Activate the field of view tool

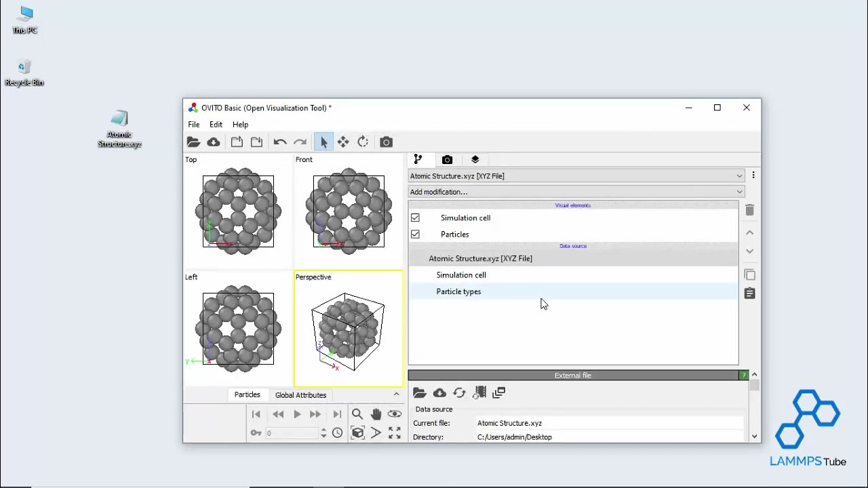[376, 433]
